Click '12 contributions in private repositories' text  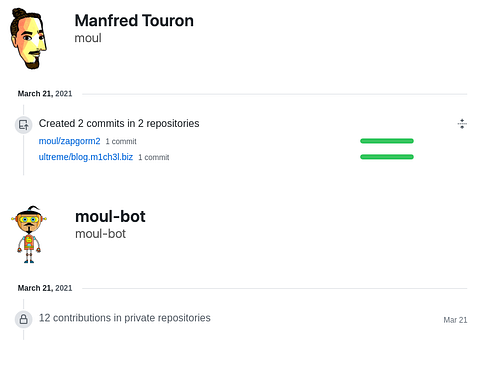click(125, 318)
